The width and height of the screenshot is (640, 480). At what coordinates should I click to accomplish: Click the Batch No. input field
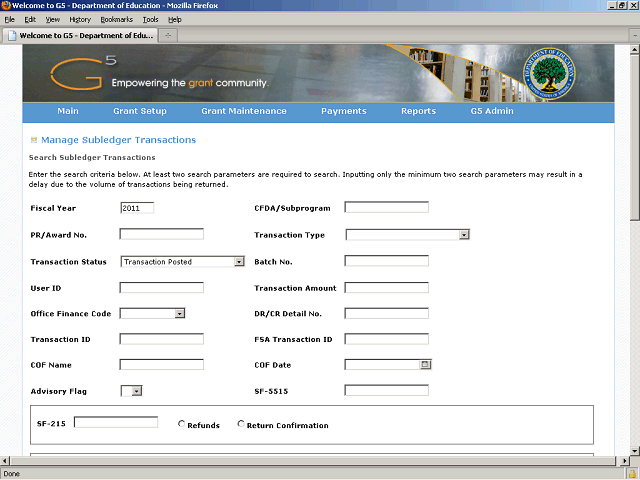pyautogui.click(x=387, y=261)
